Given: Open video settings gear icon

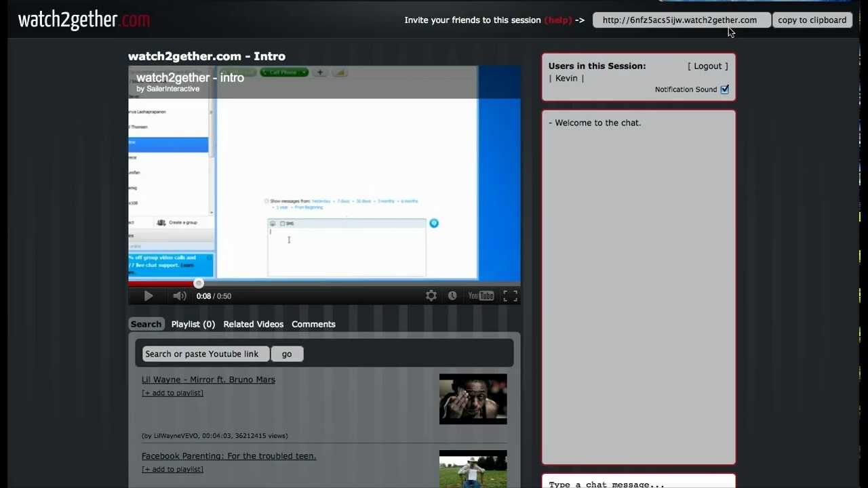Looking at the screenshot, I should [431, 296].
